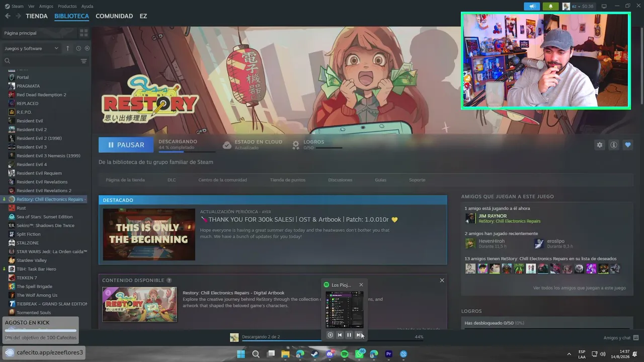
Task: Open Spotify from the taskbar
Action: tap(345, 354)
